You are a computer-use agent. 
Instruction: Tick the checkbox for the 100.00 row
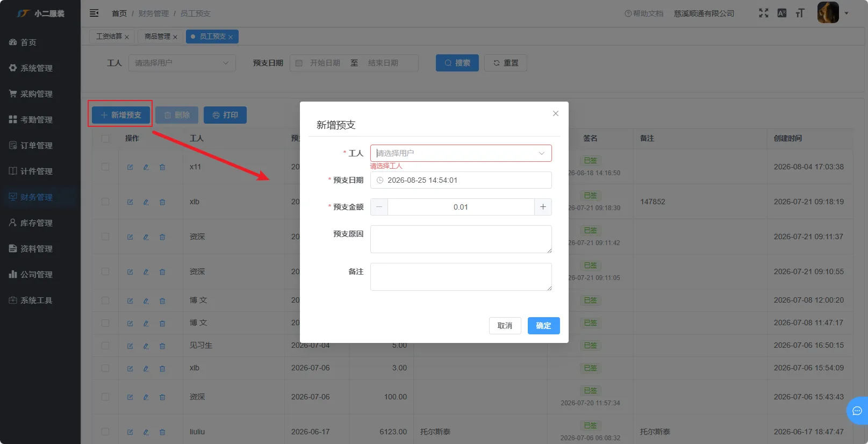[x=105, y=397]
